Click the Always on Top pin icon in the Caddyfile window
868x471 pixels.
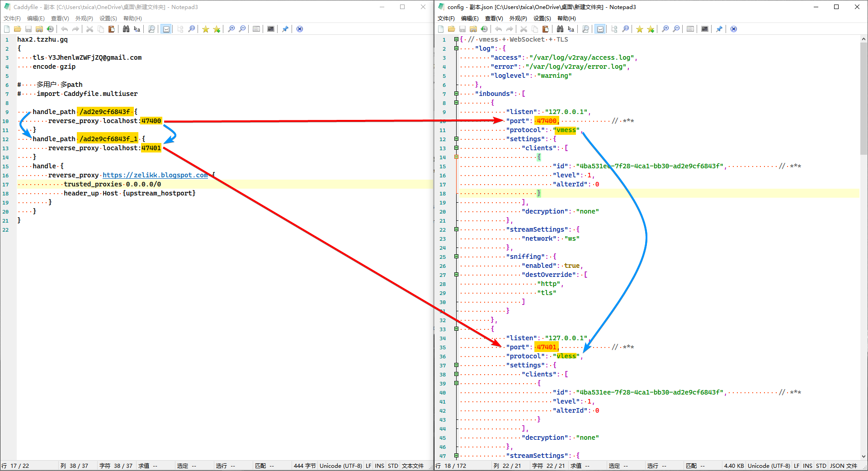pyautogui.click(x=285, y=29)
